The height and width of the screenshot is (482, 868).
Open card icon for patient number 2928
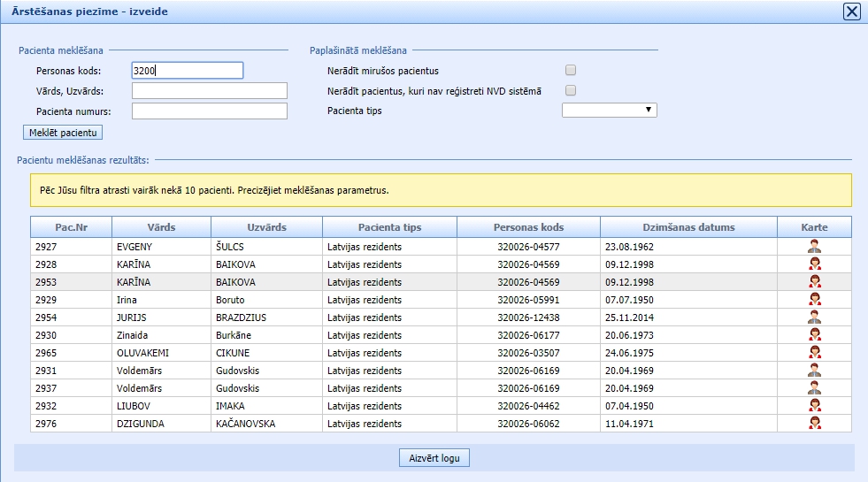pyautogui.click(x=814, y=264)
